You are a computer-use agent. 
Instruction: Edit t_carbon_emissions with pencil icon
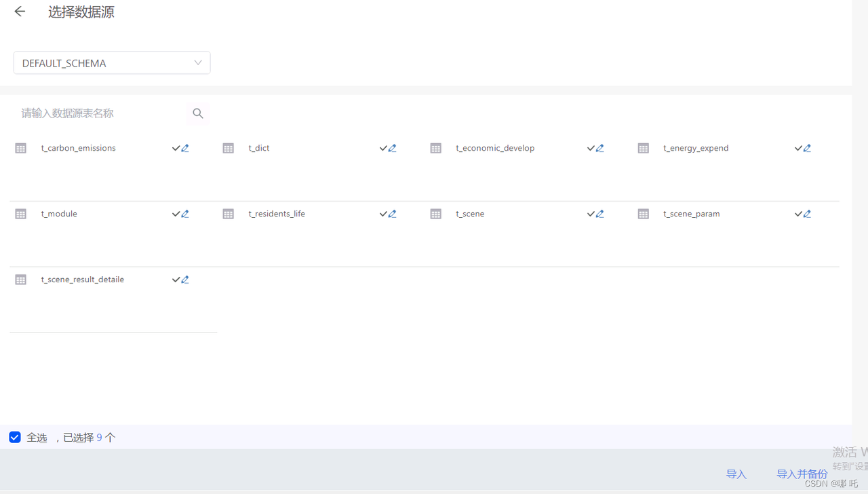[x=184, y=148]
